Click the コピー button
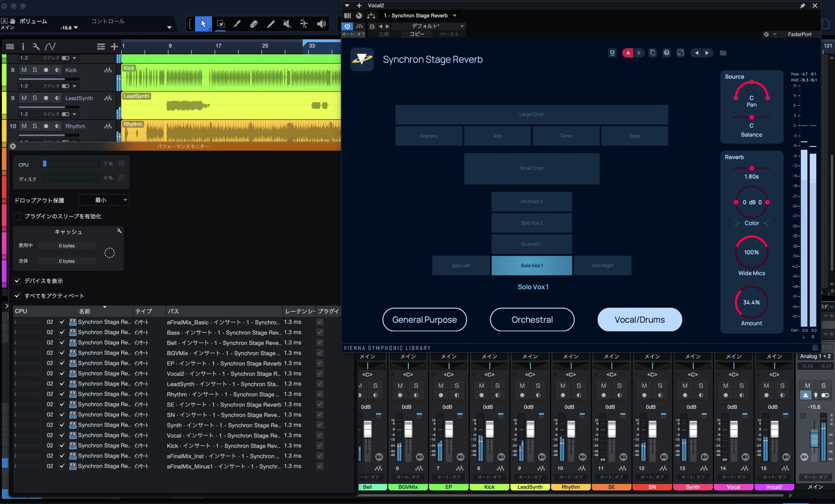Image resolution: width=835 pixels, height=504 pixels. point(417,34)
